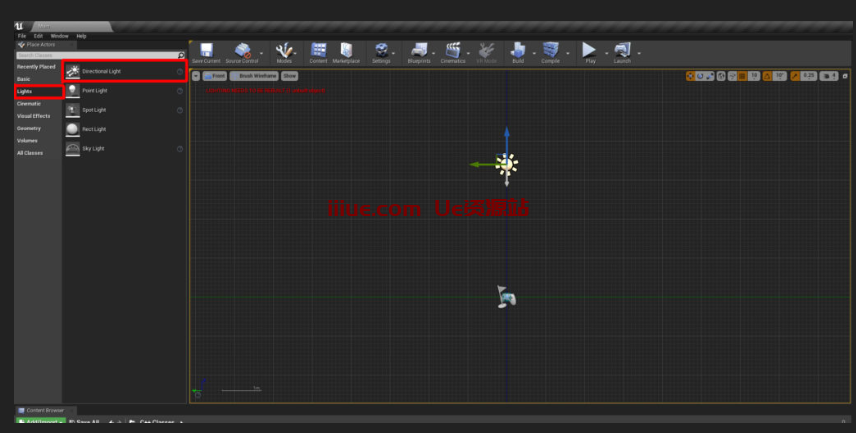
Task: Toggle rotation snapping in the viewport toolbar
Action: [767, 76]
